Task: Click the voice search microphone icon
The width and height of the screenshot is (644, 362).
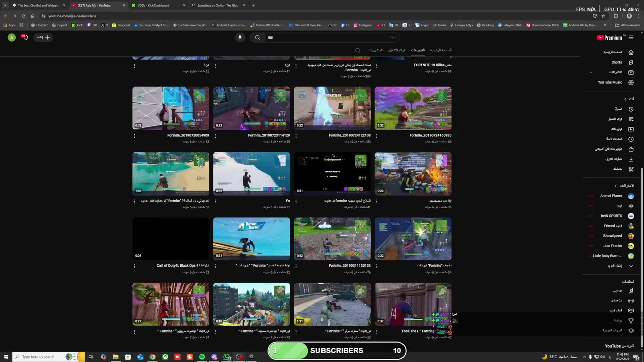Action: click(240, 37)
